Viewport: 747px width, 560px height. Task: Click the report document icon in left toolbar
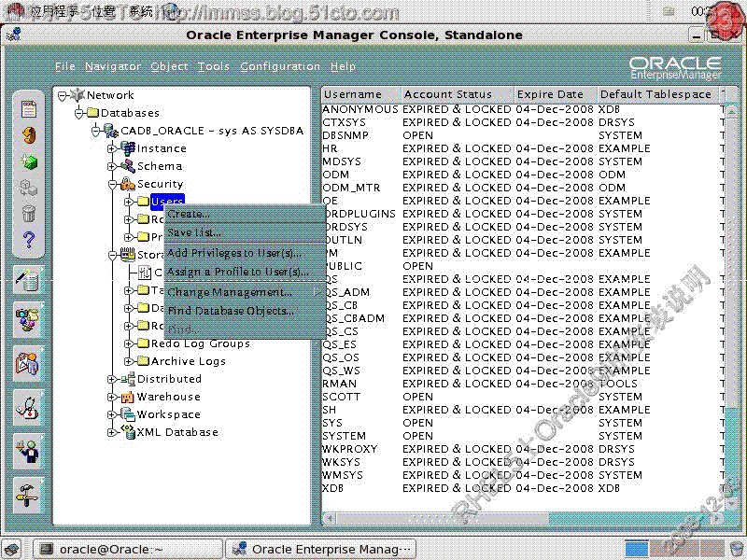pos(29,109)
